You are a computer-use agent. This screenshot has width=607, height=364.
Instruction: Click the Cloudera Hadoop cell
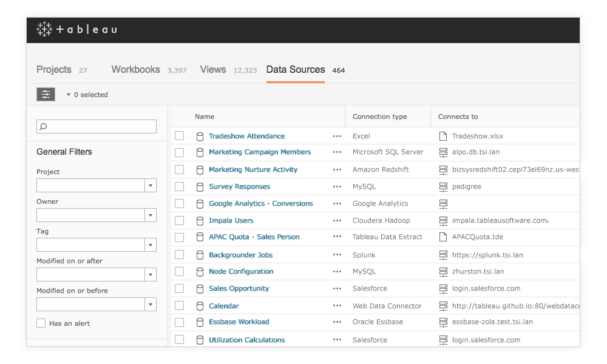[x=381, y=220]
